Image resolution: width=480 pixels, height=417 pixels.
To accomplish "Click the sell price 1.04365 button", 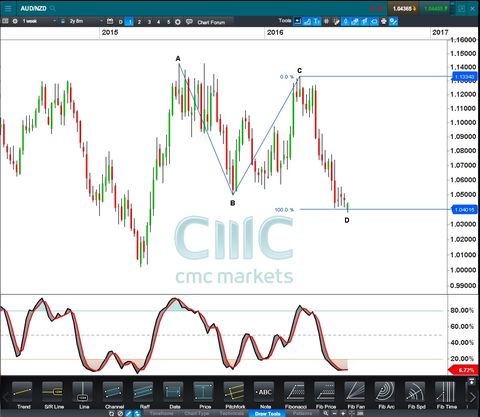I will 404,8.
